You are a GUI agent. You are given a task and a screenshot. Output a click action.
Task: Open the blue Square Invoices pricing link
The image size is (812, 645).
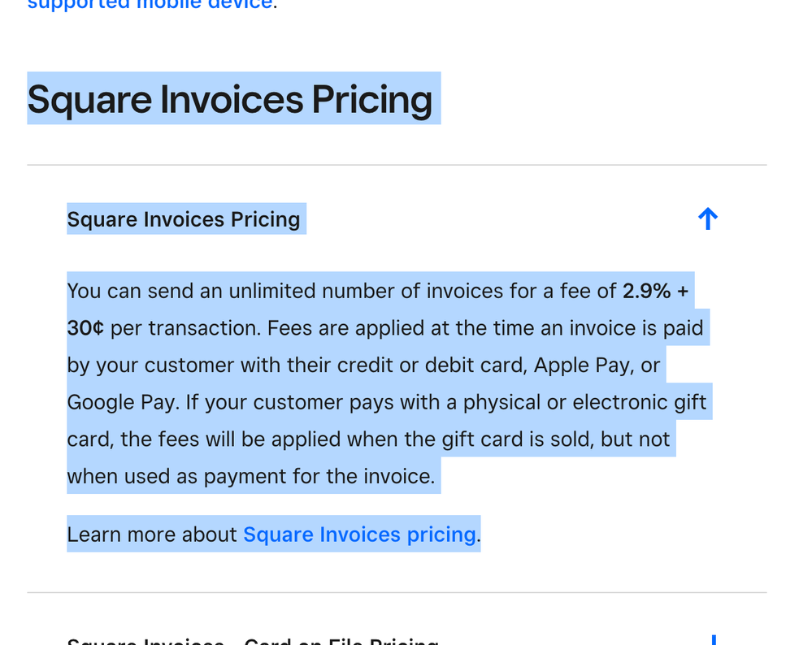(x=359, y=535)
